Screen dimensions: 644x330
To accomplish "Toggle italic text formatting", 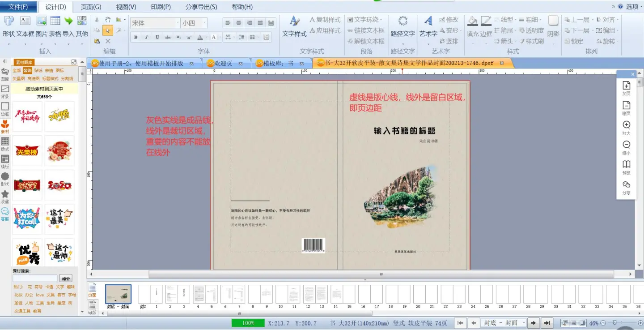I will [x=146, y=37].
